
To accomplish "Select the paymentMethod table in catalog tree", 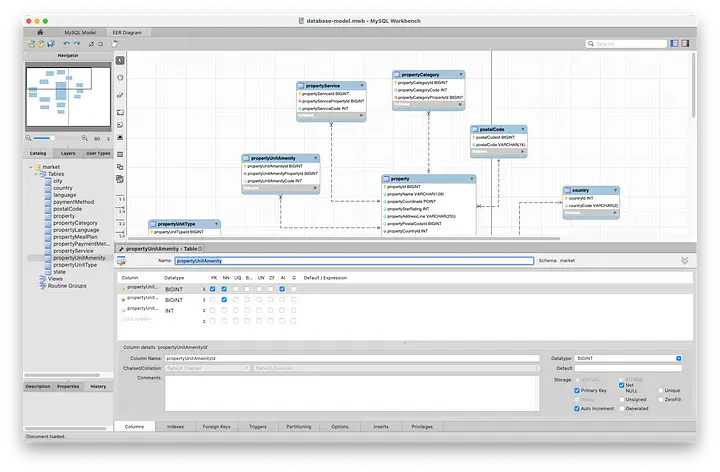I will click(73, 202).
